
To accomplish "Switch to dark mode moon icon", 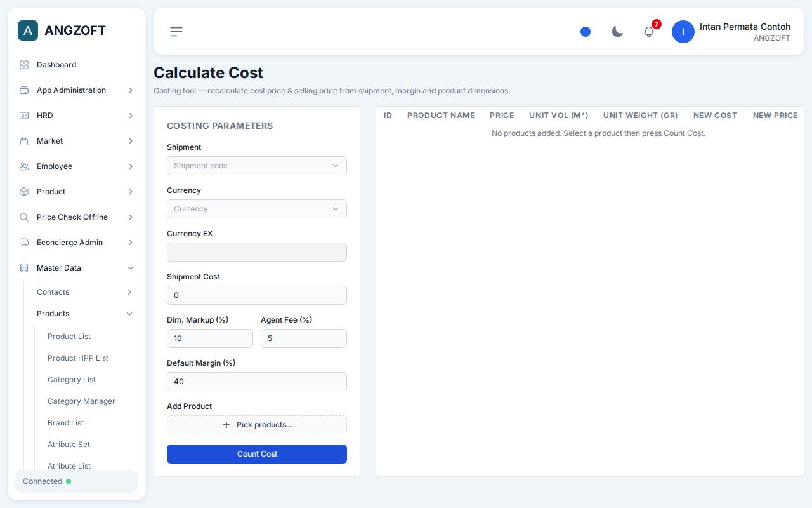I will pos(617,32).
